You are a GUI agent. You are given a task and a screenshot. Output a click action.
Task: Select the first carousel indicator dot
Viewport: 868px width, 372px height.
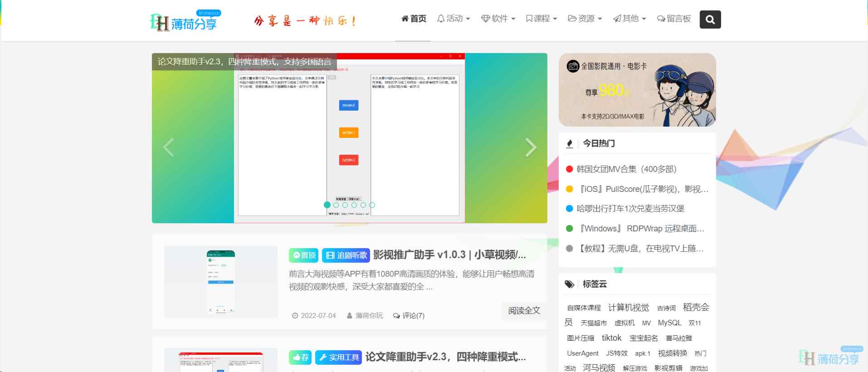(x=327, y=205)
